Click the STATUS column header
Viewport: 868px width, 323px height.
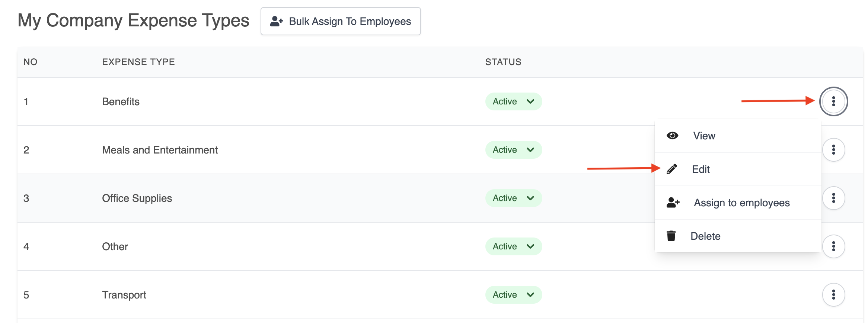click(x=503, y=62)
